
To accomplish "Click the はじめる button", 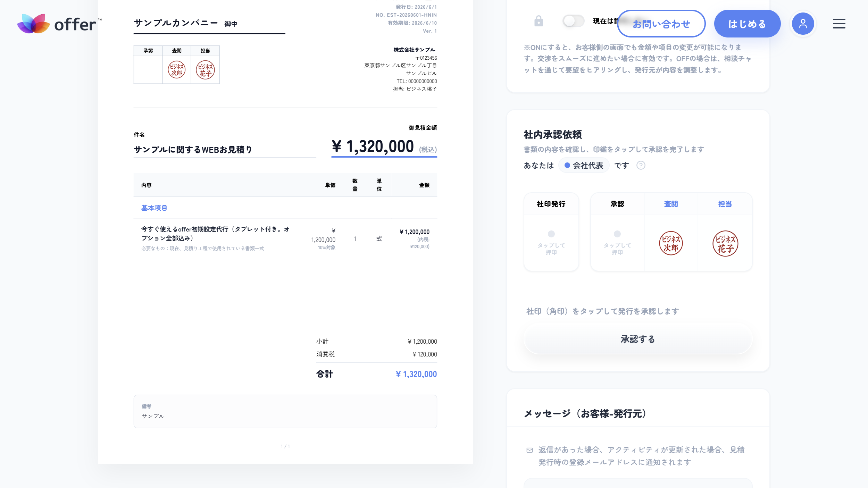I will [x=747, y=24].
